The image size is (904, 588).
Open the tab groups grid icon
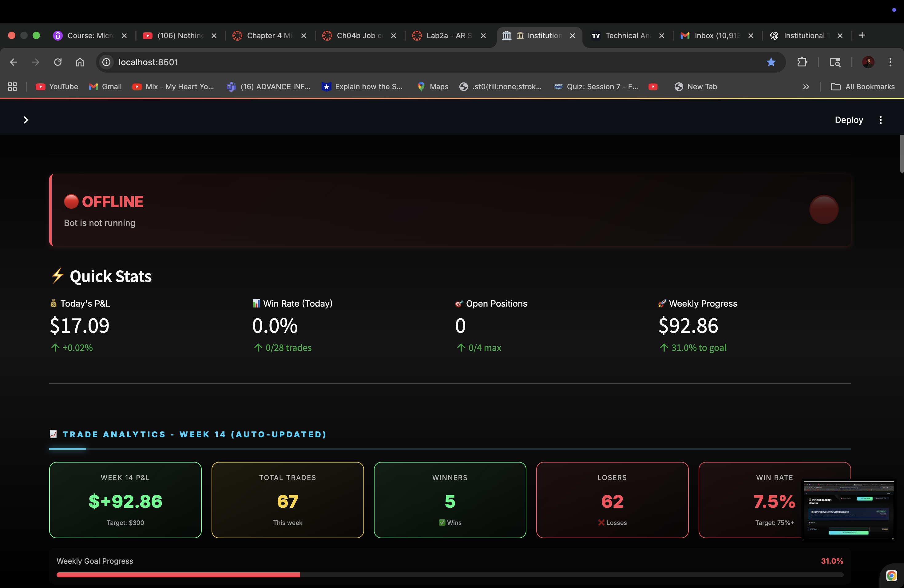(12, 87)
